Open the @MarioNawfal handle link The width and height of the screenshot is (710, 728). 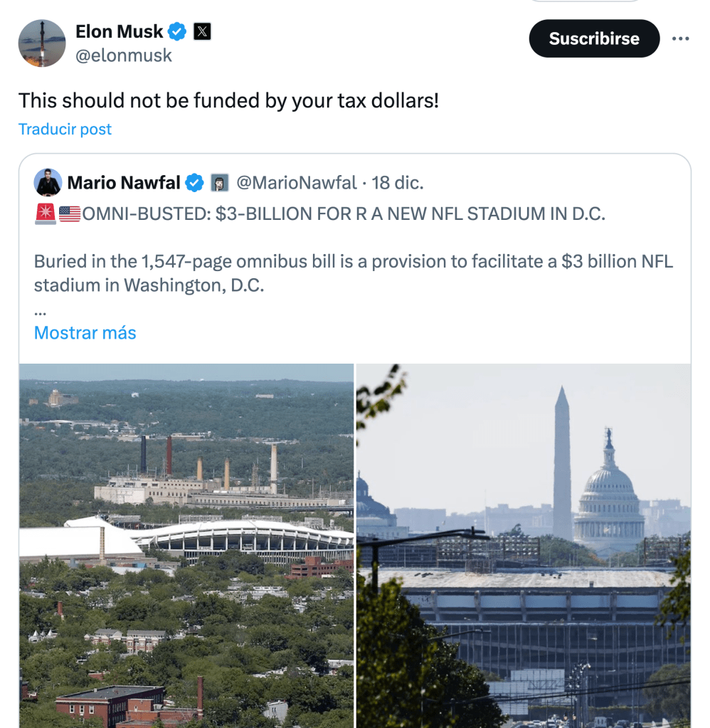tap(296, 183)
